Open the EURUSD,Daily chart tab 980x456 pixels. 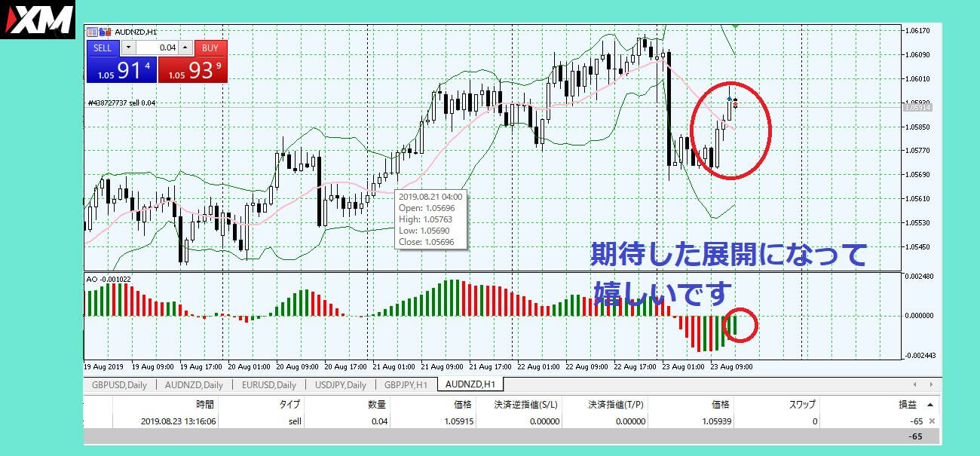[268, 384]
